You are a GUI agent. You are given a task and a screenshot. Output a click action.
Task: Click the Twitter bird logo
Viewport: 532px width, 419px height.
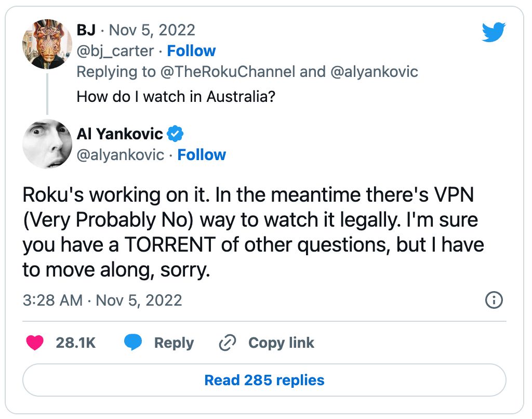pyautogui.click(x=493, y=32)
